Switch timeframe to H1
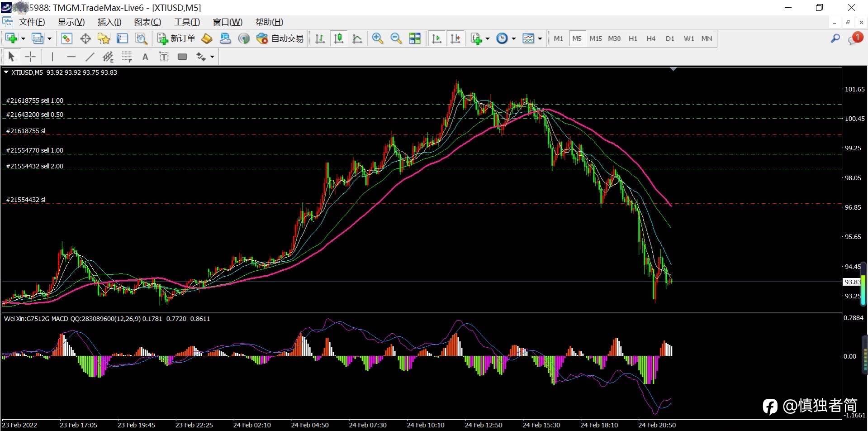 [x=633, y=39]
